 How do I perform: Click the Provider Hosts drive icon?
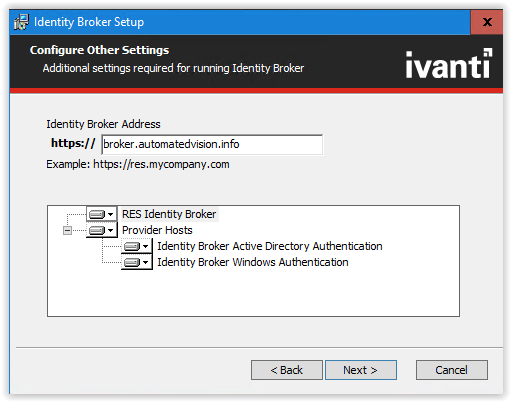[97, 230]
